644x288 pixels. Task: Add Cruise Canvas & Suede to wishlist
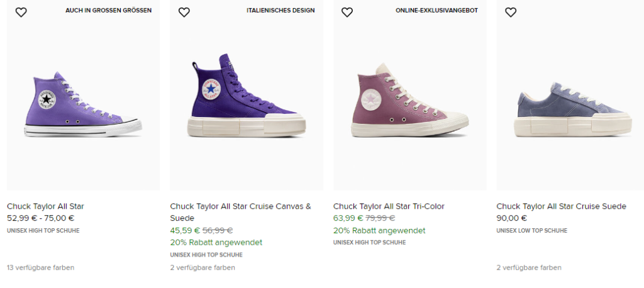click(x=184, y=12)
